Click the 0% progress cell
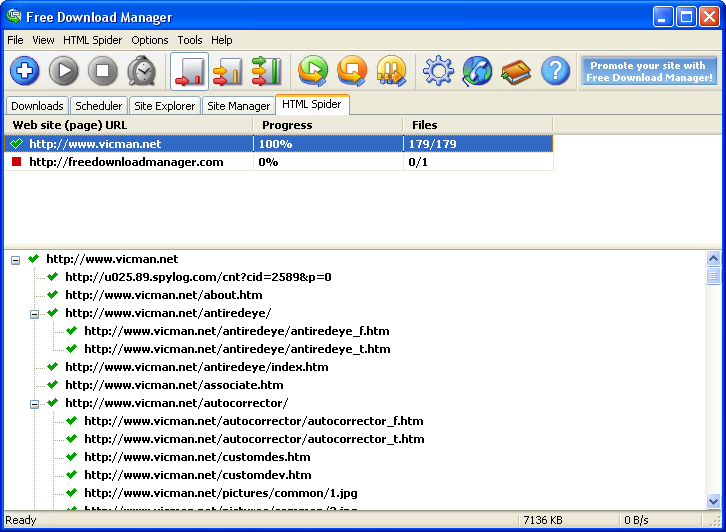The height and width of the screenshot is (532, 726). pyautogui.click(x=328, y=162)
